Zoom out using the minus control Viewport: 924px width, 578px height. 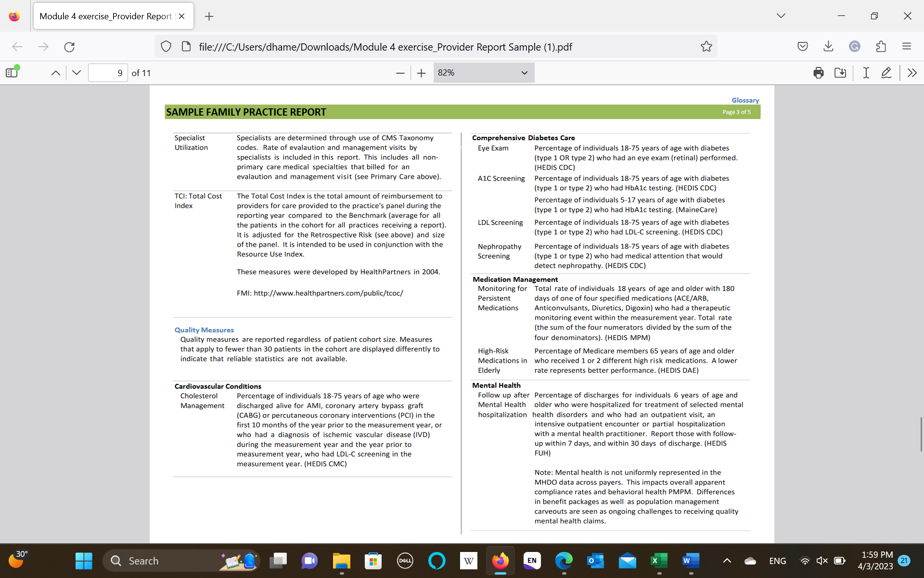click(400, 73)
